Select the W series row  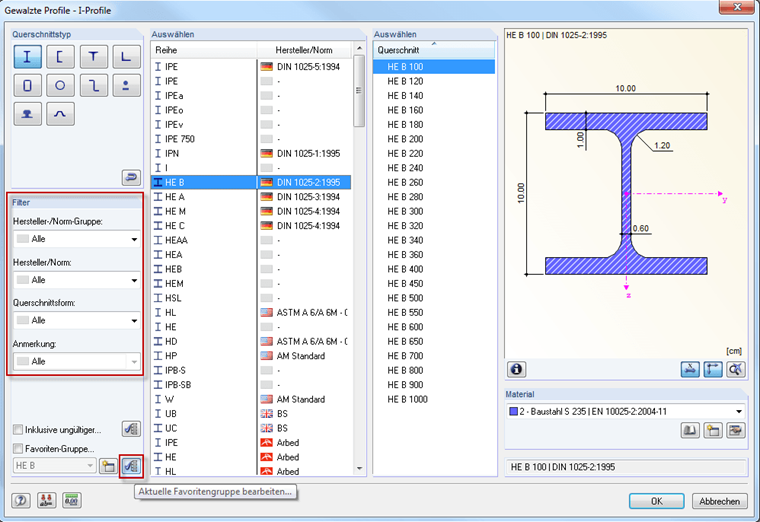tap(251, 399)
